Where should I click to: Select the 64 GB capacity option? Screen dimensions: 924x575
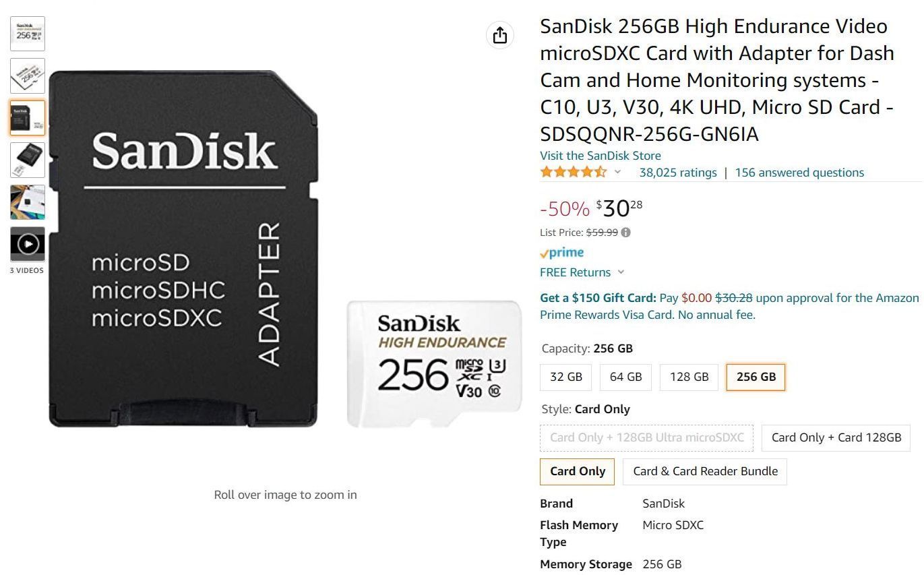tap(625, 377)
